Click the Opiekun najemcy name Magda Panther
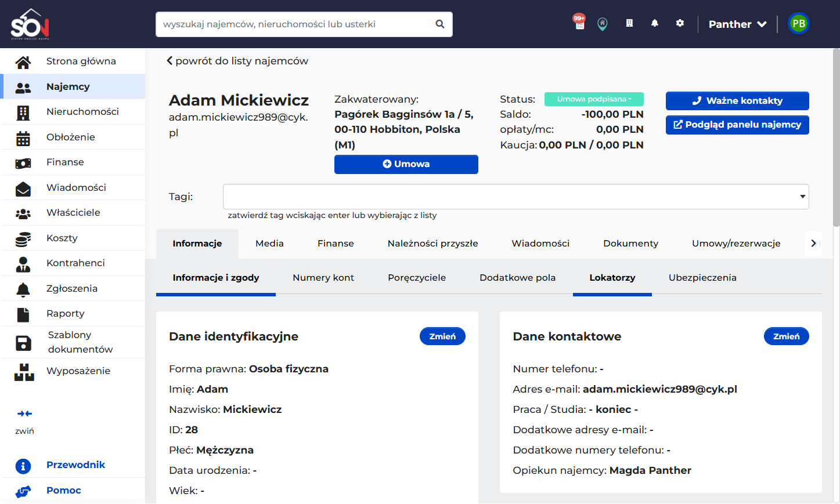The height and width of the screenshot is (504, 840). [650, 470]
